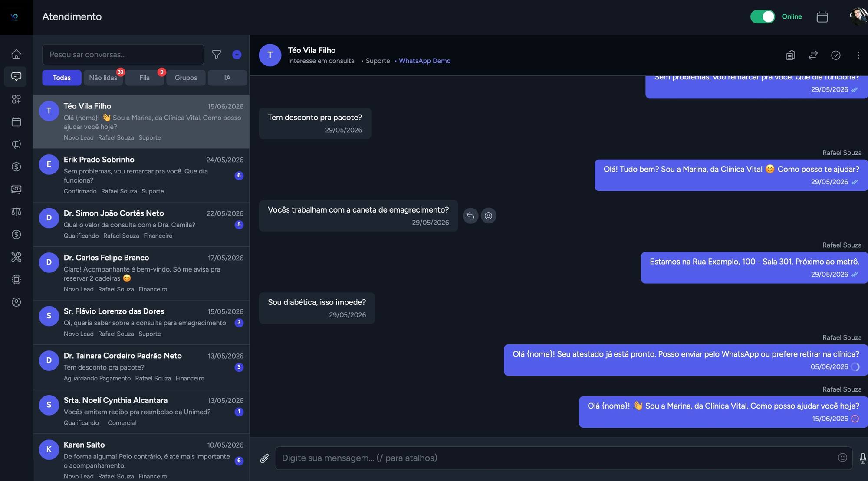
Task: Open Dr. Carlos Felipe Branco conversation
Action: point(141,273)
